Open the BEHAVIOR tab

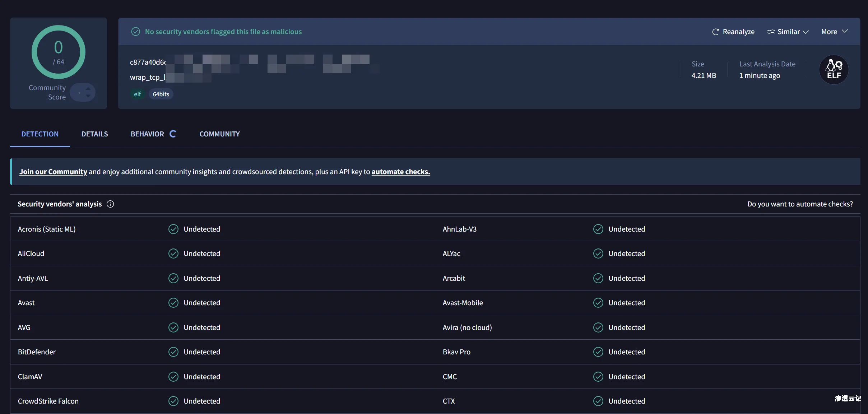pyautogui.click(x=147, y=134)
